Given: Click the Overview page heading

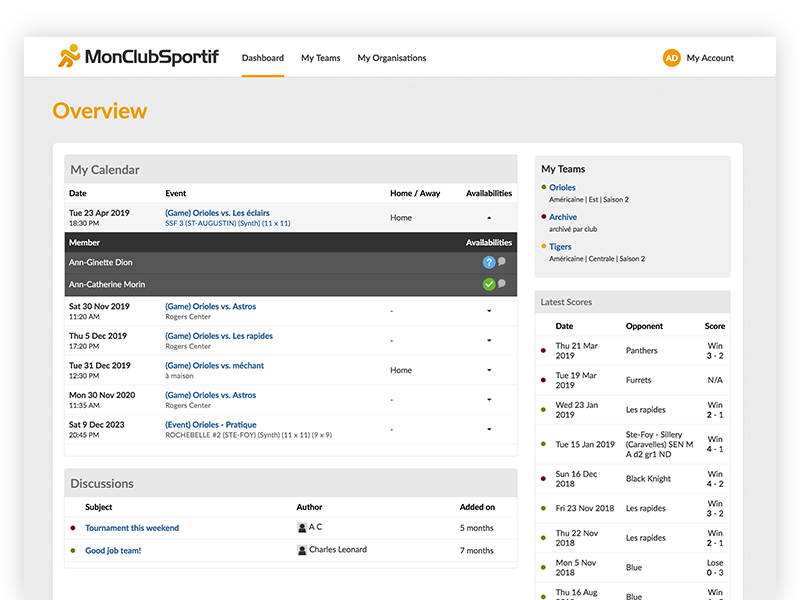Looking at the screenshot, I should [x=100, y=111].
